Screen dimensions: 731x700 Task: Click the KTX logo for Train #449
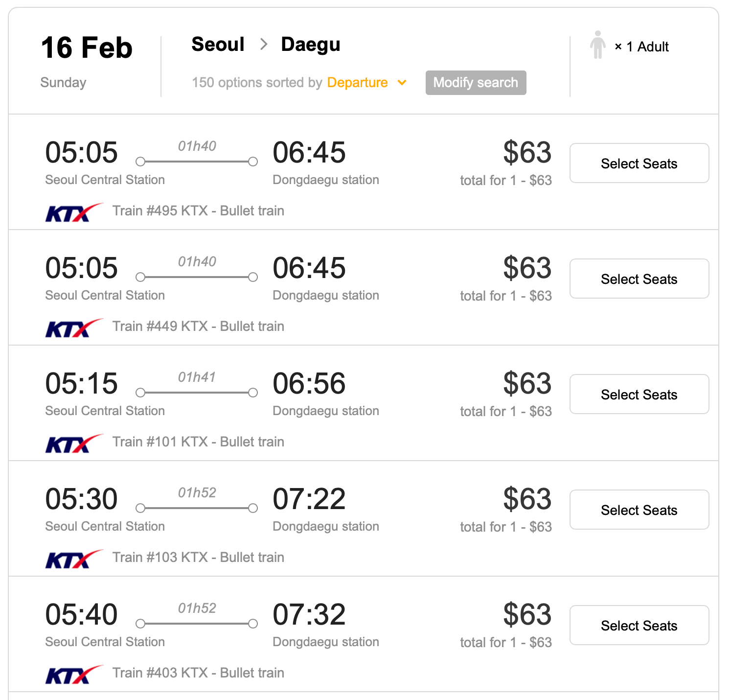(73, 327)
